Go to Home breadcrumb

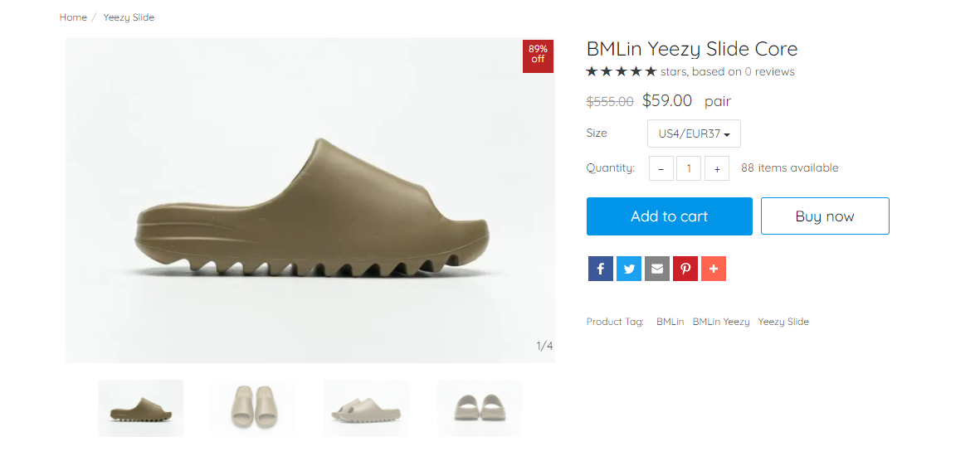(73, 17)
